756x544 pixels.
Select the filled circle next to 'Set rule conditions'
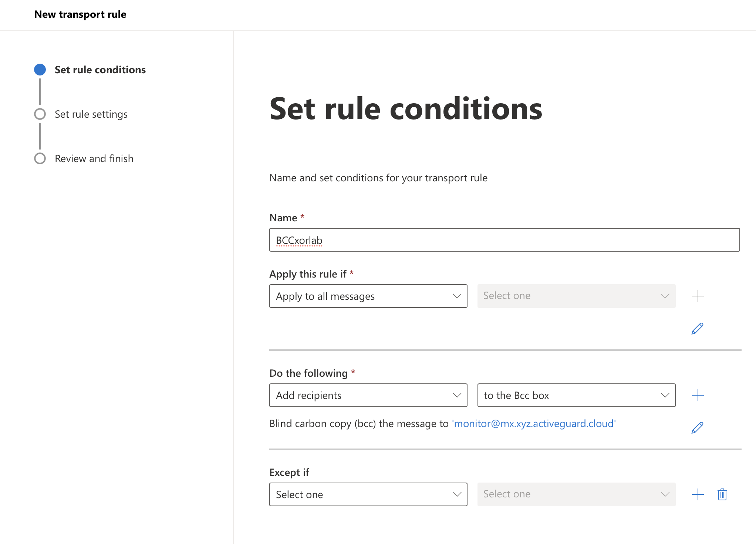pos(40,70)
